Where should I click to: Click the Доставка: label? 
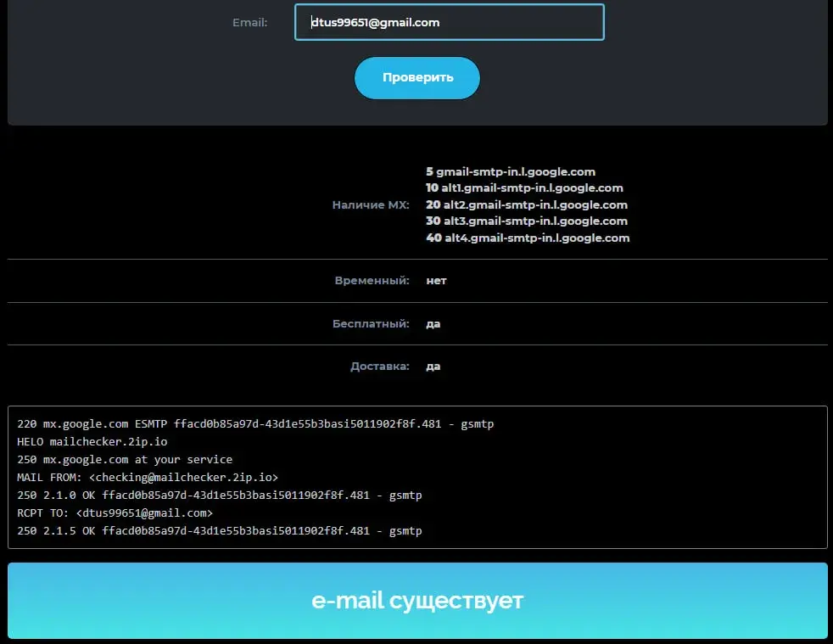coord(380,366)
